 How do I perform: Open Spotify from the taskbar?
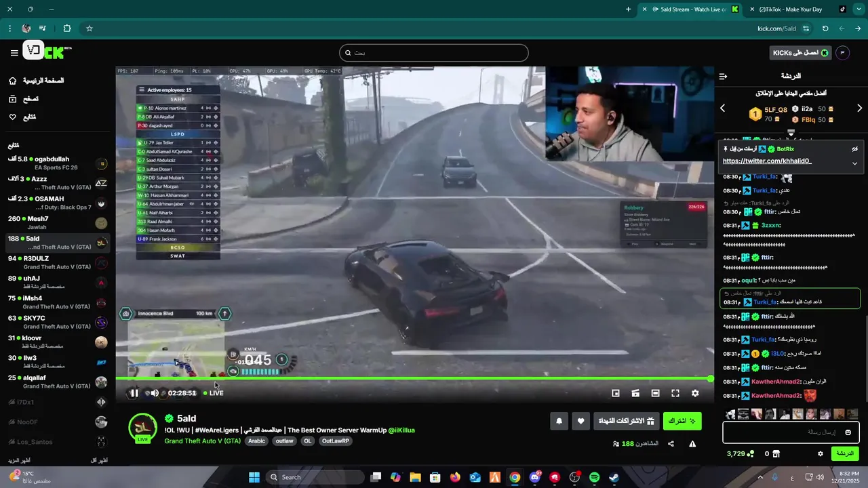click(595, 477)
